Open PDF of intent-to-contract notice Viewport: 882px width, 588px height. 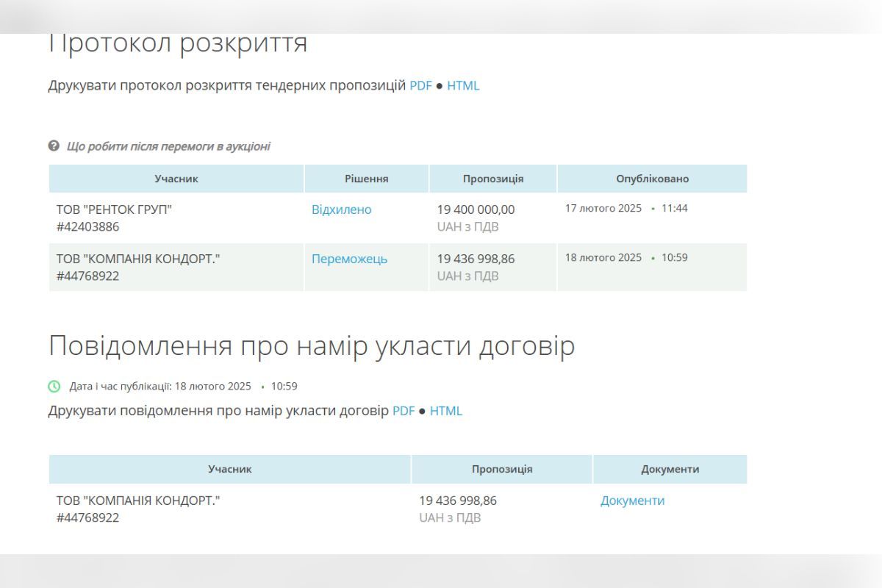click(404, 410)
